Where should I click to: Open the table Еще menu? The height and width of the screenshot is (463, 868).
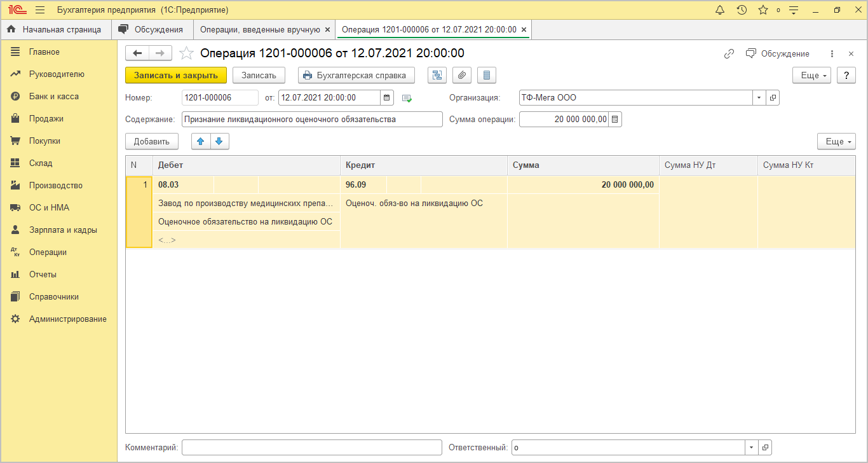point(837,141)
